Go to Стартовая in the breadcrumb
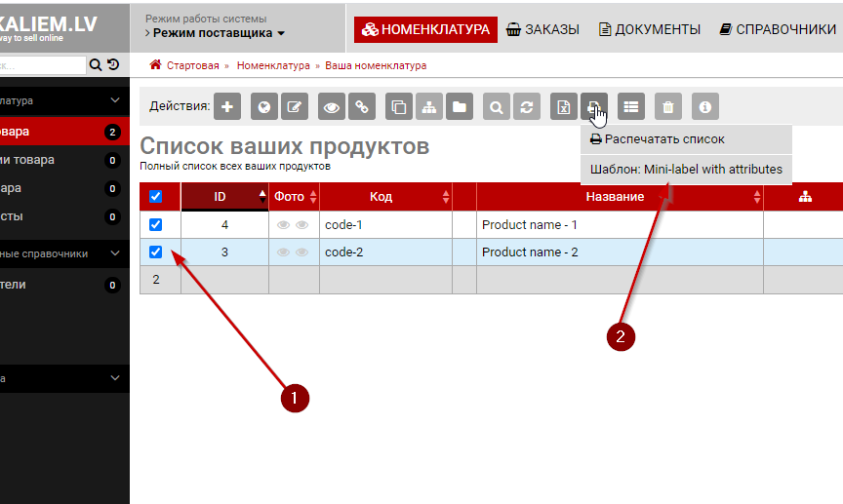This screenshot has width=843, height=504. pyautogui.click(x=193, y=66)
